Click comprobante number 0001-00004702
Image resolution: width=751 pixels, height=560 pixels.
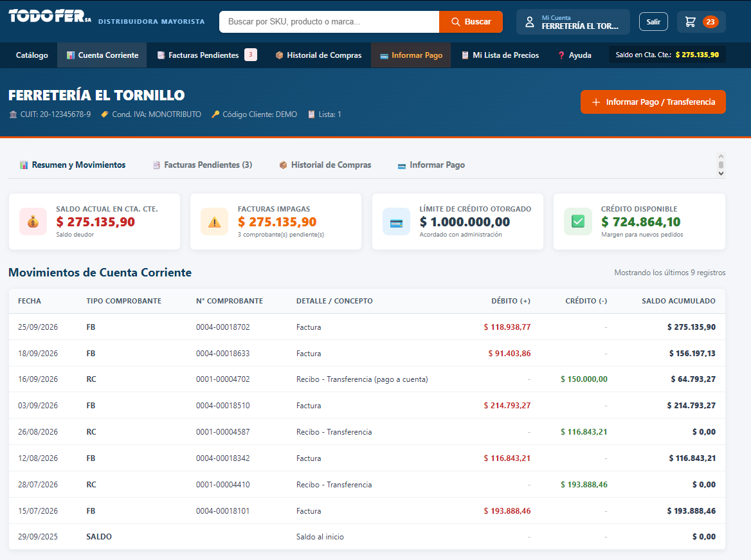(x=222, y=379)
